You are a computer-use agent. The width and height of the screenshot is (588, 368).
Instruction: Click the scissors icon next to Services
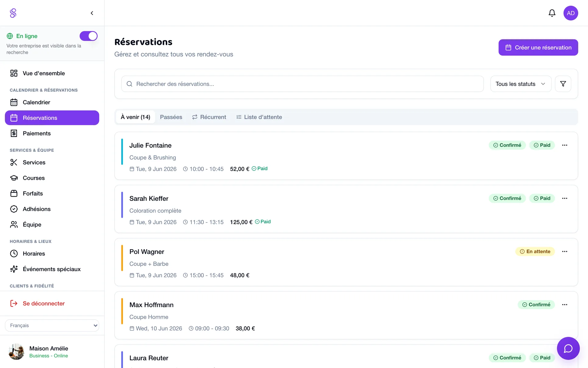click(x=14, y=163)
